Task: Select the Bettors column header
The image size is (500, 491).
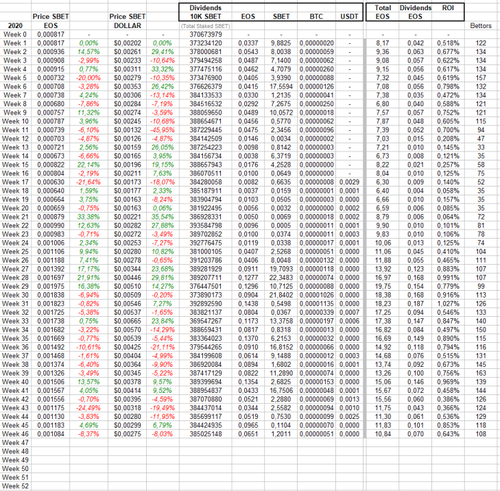Action: (481, 26)
